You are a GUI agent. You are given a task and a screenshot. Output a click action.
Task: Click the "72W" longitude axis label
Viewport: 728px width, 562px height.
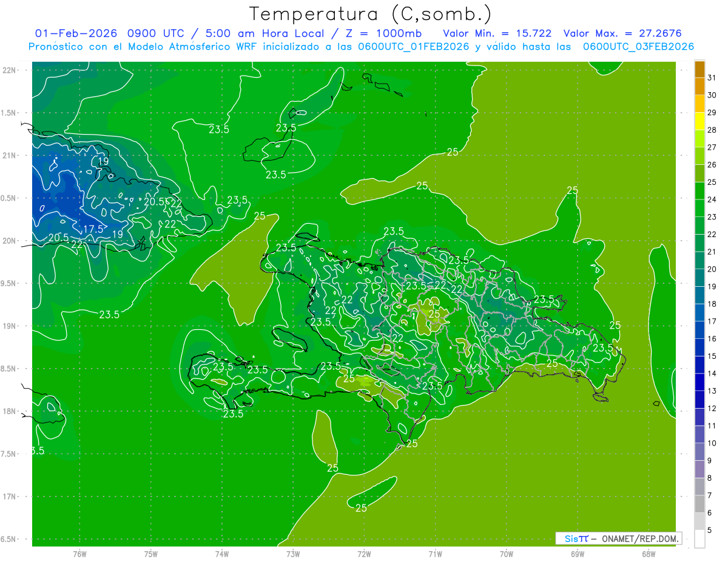(364, 554)
